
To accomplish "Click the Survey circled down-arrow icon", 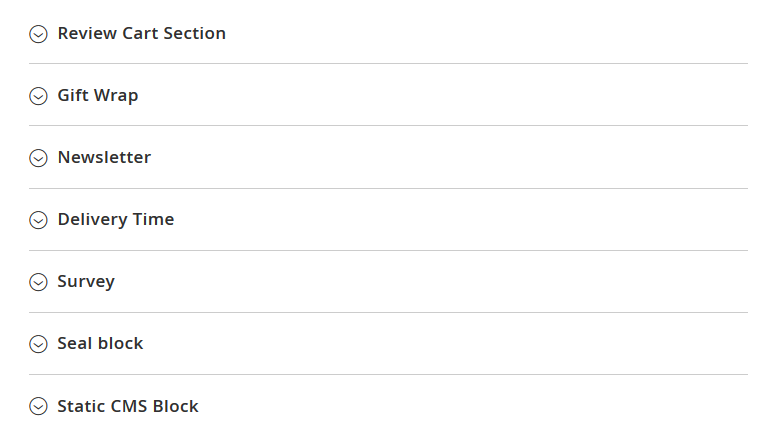I will pyautogui.click(x=38, y=282).
